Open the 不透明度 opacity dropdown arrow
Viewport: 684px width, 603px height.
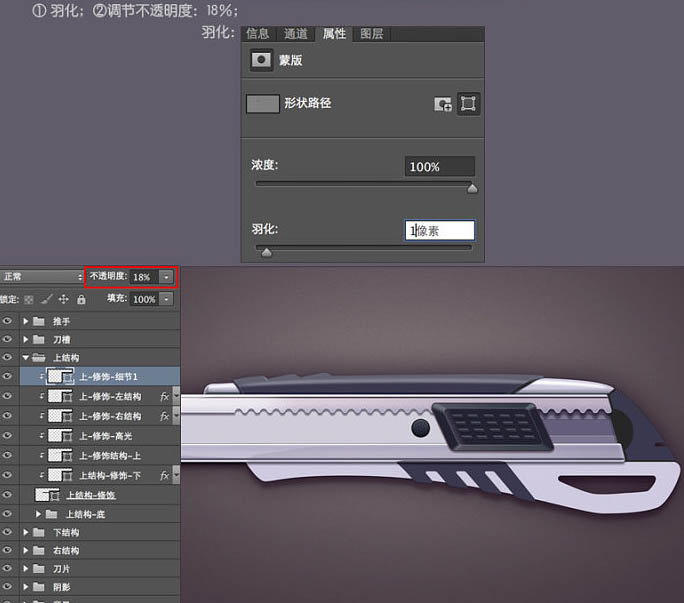click(x=166, y=277)
